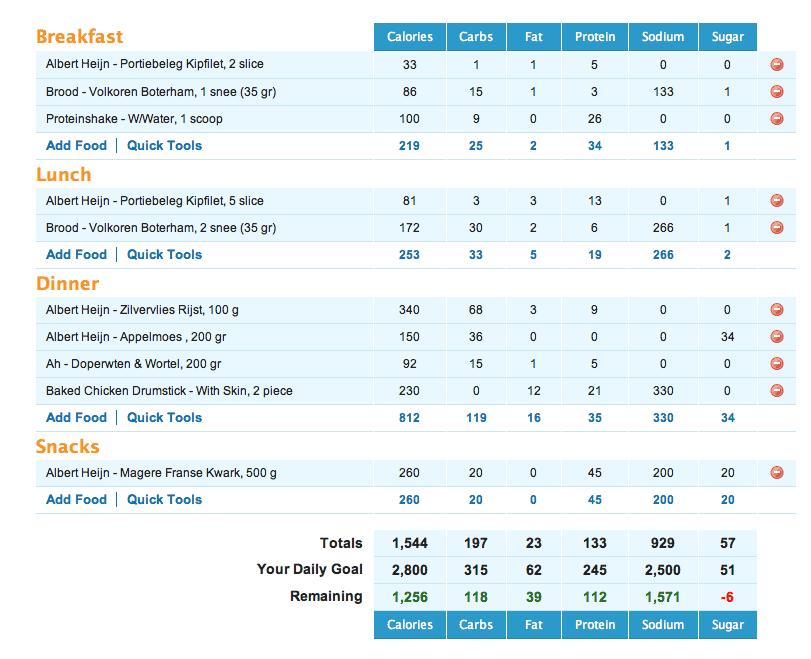Screen dimensions: 811x659
Task: Click Add Food under Breakfast
Action: 76,146
